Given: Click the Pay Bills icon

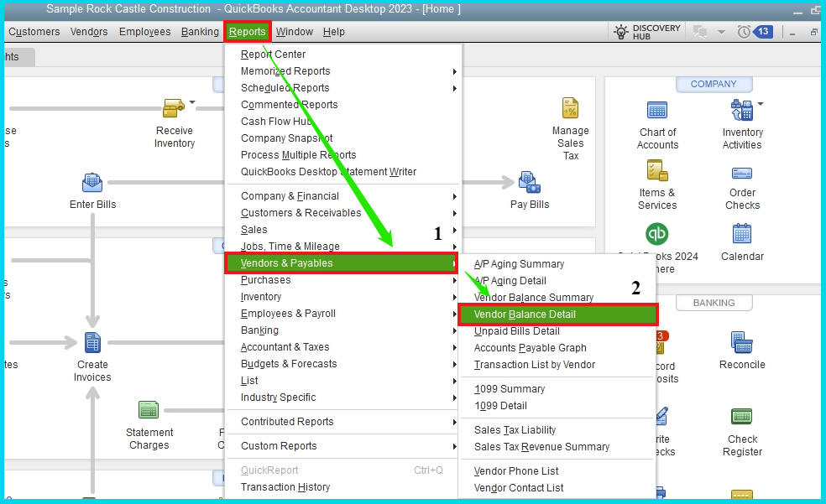Looking at the screenshot, I should [530, 182].
